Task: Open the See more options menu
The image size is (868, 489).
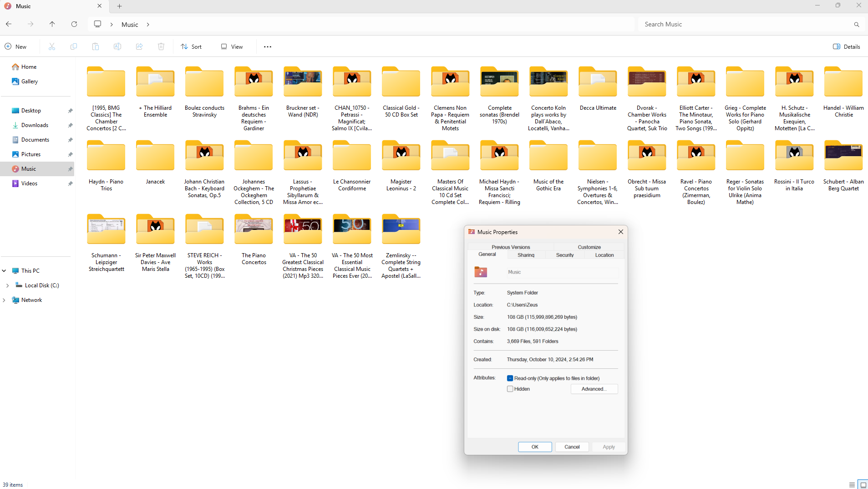Action: point(268,46)
